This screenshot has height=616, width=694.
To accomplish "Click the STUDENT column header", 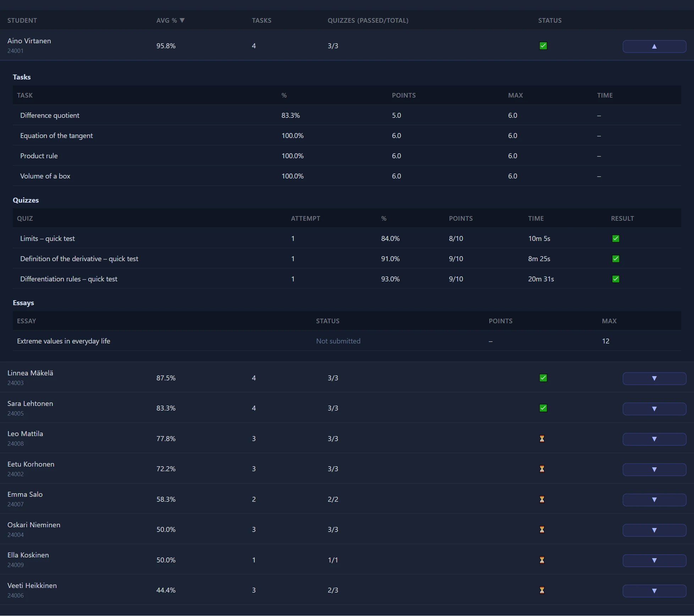I will pos(22,20).
